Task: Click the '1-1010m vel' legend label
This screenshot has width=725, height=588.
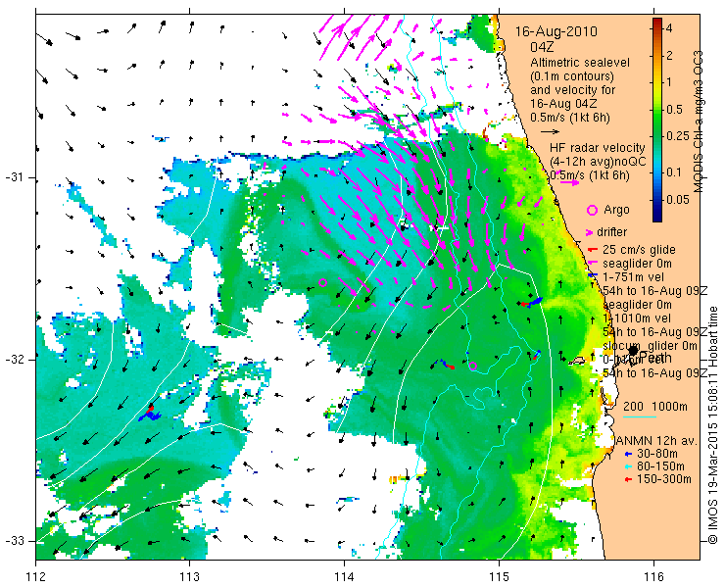Action: pyautogui.click(x=637, y=318)
